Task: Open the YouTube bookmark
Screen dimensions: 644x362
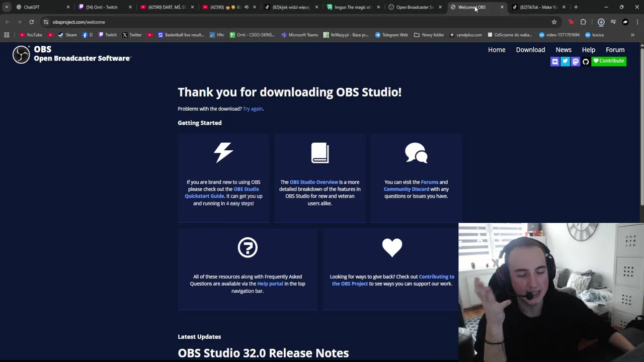Action: point(31,35)
